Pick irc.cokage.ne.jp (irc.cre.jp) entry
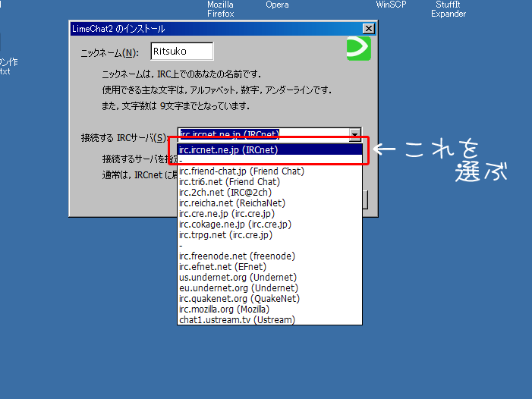Image resolution: width=532 pixels, height=399 pixels. point(269,225)
